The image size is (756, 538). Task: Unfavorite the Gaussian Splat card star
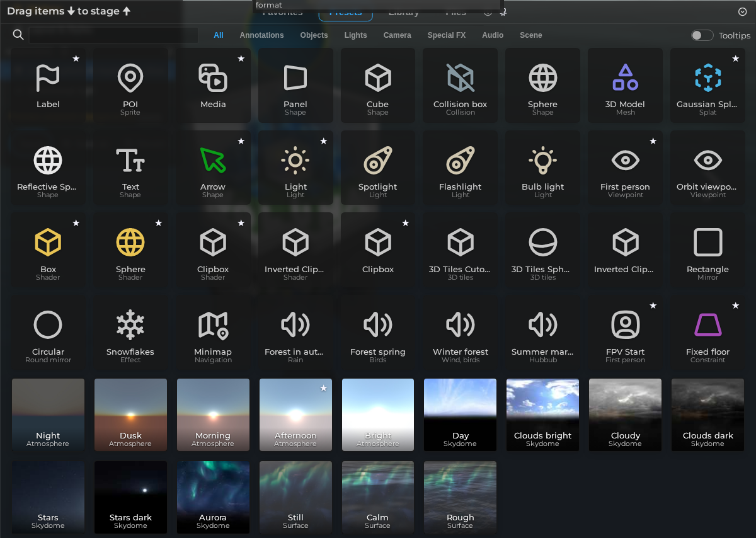coord(736,59)
